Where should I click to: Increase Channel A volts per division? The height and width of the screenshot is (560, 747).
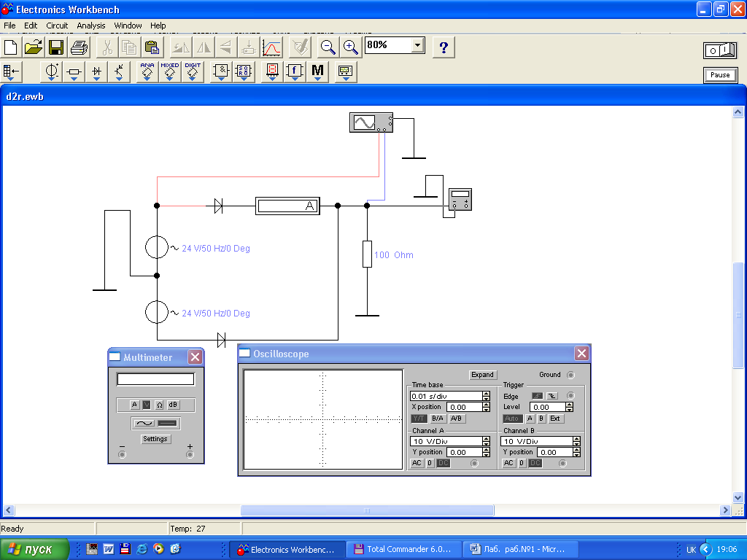(486, 439)
